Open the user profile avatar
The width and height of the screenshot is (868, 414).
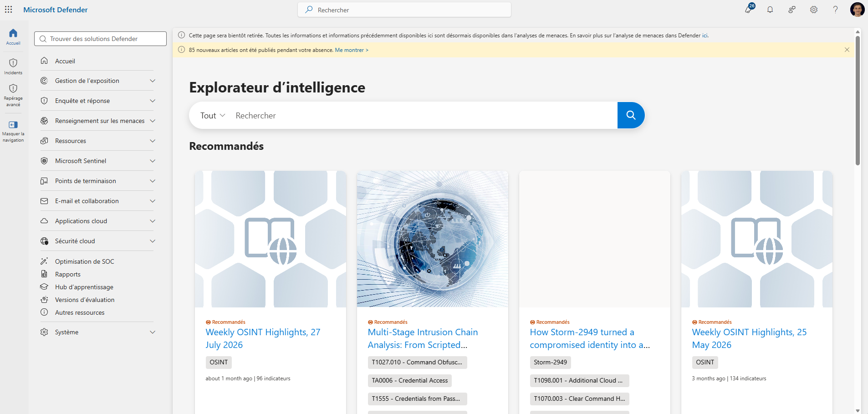857,10
